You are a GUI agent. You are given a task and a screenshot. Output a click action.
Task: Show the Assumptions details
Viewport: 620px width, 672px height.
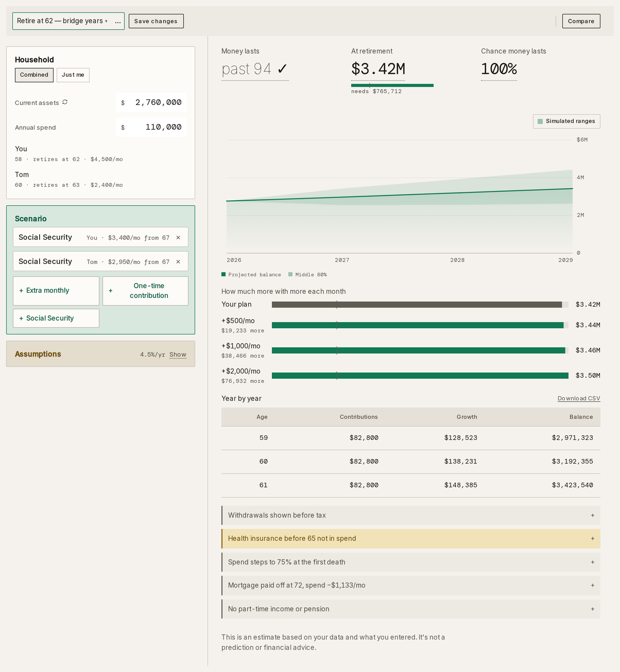pos(178,355)
